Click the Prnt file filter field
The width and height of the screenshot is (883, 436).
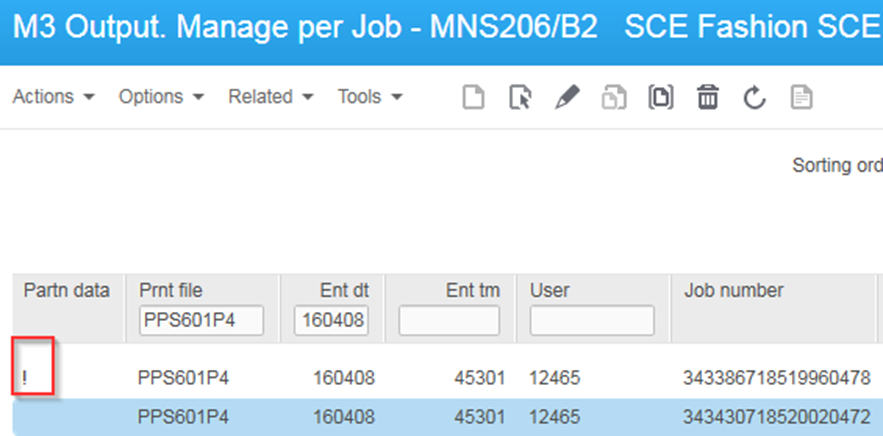point(201,321)
